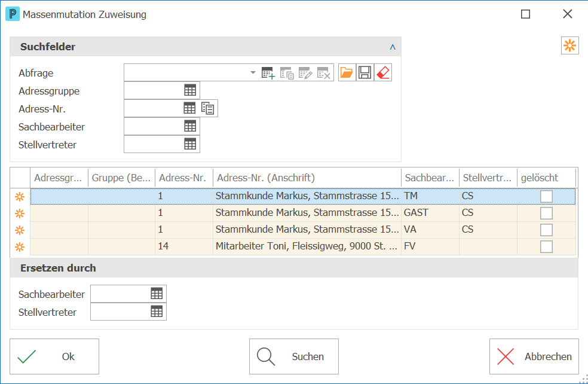Sort by gelöscht column header
The image size is (588, 384).
coord(546,178)
